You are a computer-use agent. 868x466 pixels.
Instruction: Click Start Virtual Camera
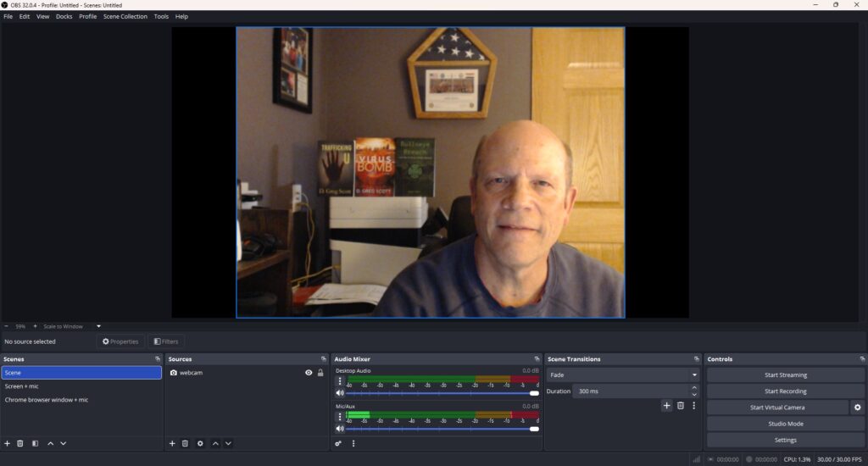tap(777, 408)
